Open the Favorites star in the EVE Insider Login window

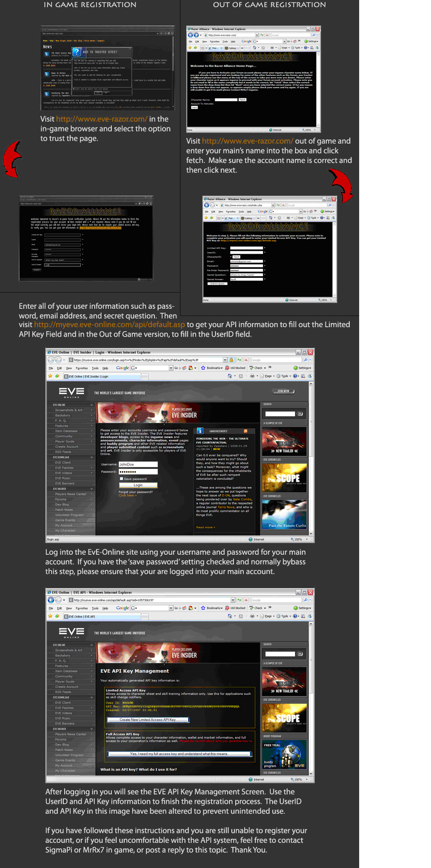(50, 376)
